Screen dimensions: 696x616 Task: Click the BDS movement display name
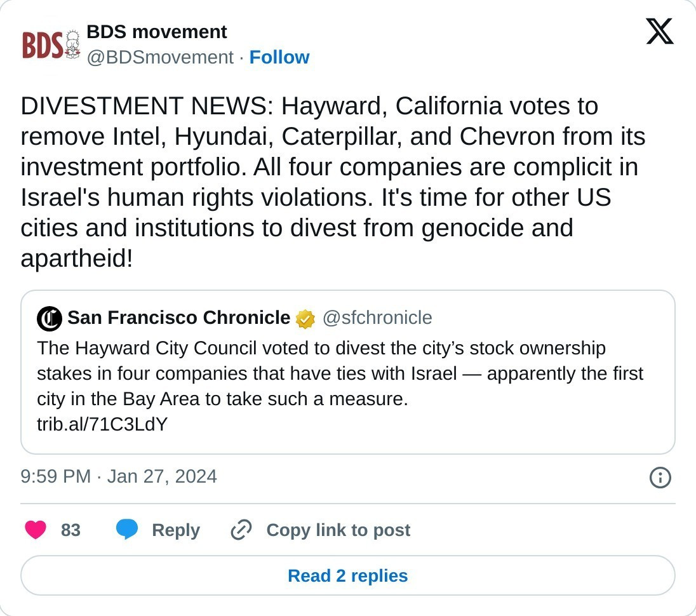point(157,32)
